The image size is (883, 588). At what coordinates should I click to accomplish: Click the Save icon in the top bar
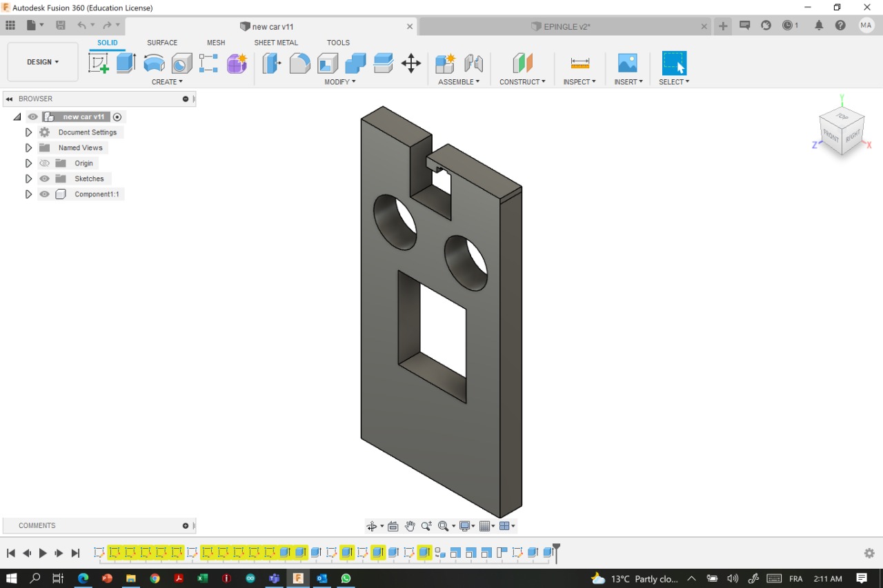pyautogui.click(x=61, y=26)
